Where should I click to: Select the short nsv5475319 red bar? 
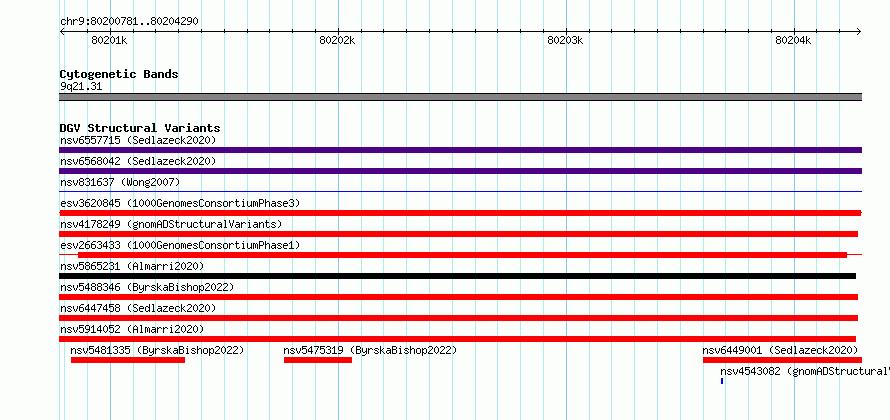pos(318,360)
